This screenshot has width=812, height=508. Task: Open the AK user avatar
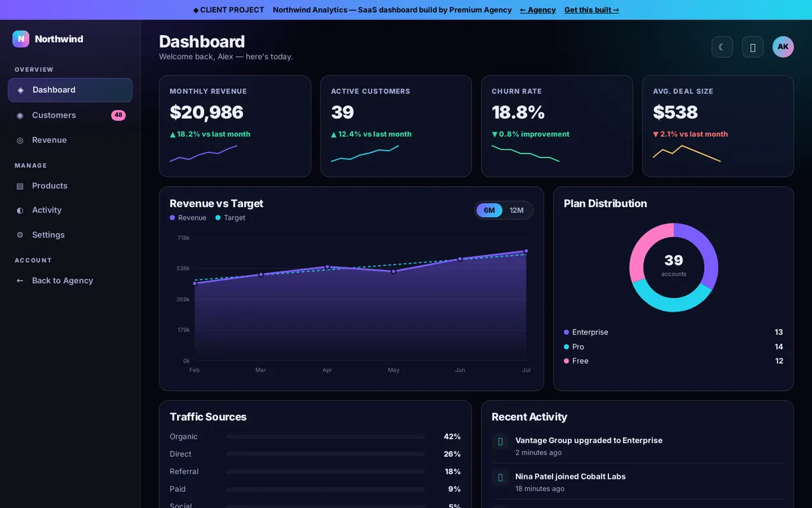point(783,47)
